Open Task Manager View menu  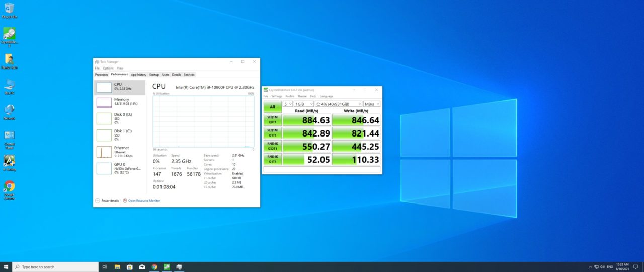pyautogui.click(x=120, y=68)
